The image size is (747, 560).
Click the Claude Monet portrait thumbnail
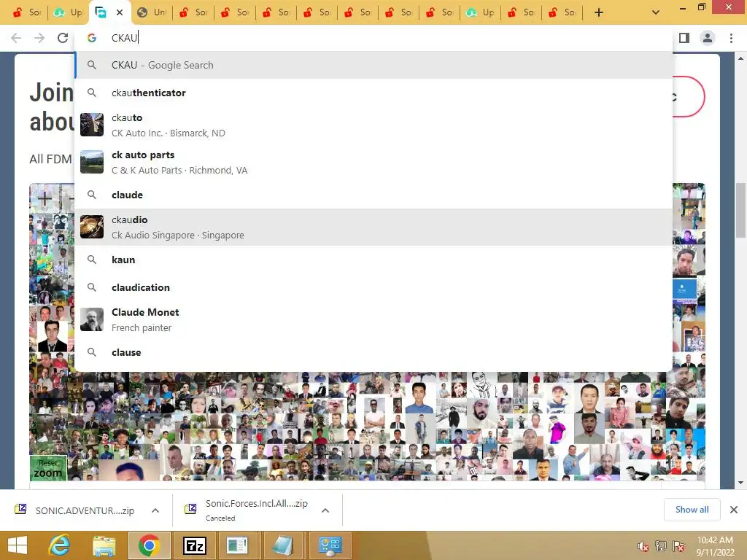tap(92, 319)
